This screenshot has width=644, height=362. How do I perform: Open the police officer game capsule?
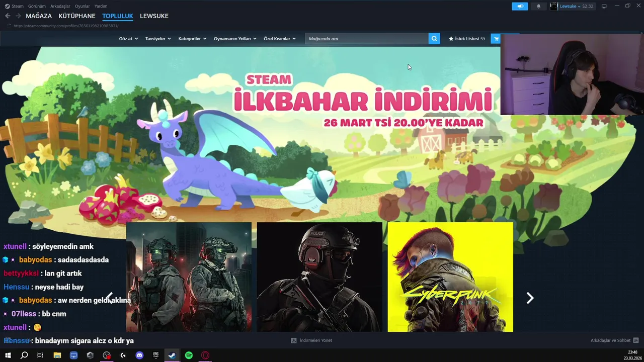319,277
